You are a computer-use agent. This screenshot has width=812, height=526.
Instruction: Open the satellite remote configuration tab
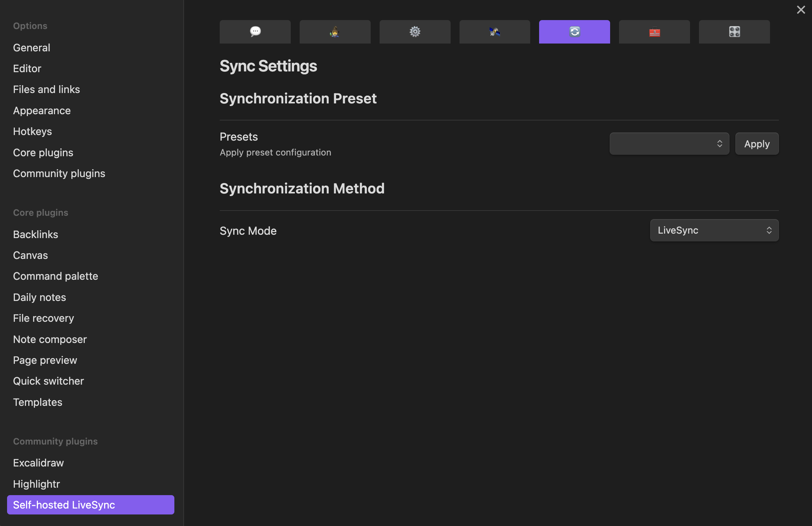click(x=495, y=32)
